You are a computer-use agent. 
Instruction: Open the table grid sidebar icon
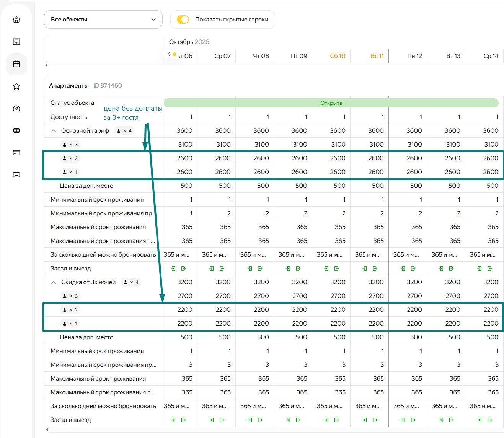[16, 130]
